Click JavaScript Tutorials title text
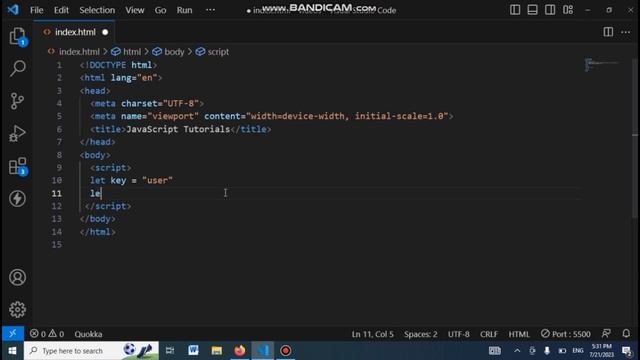 coord(178,129)
